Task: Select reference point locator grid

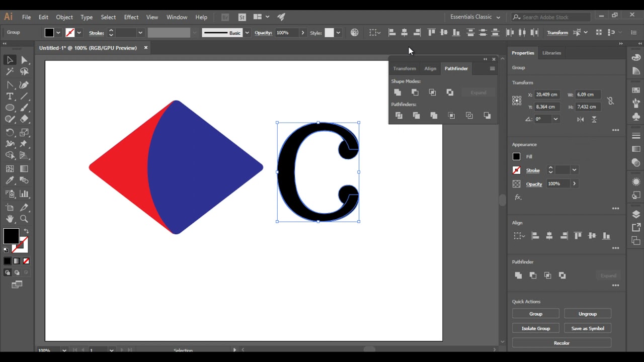Action: (517, 101)
